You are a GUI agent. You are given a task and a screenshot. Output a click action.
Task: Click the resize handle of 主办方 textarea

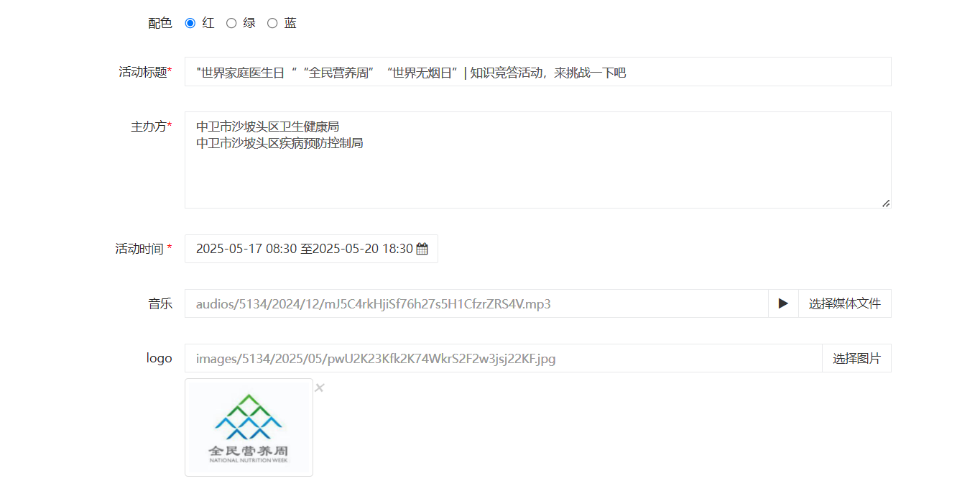886,203
